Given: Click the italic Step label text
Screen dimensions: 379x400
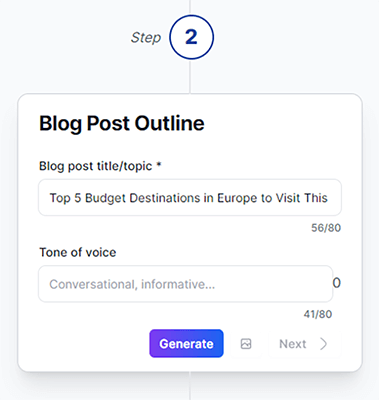Looking at the screenshot, I should pos(146,38).
